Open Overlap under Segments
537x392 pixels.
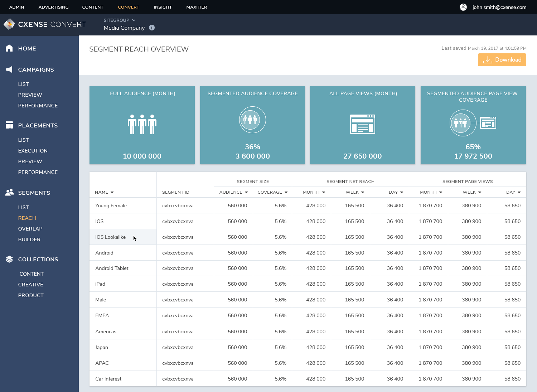point(30,229)
